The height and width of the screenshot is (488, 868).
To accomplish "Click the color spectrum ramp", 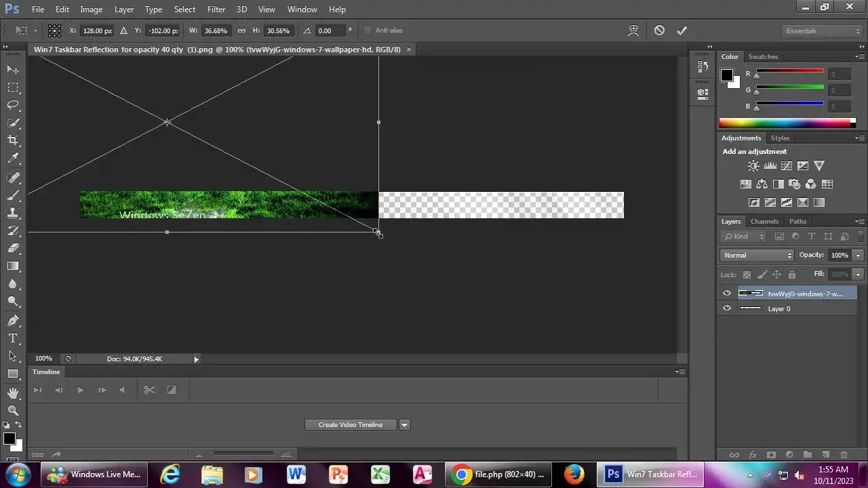I will click(785, 123).
